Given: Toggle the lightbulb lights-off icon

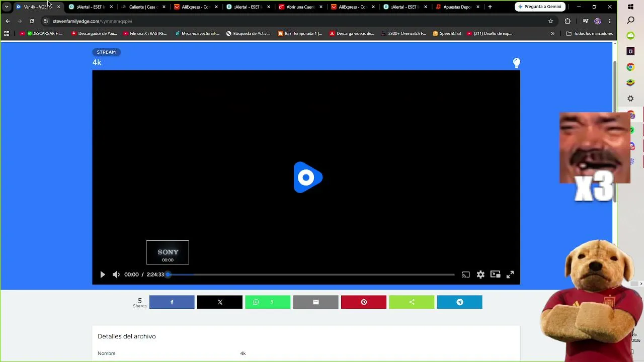Looking at the screenshot, I should [516, 62].
